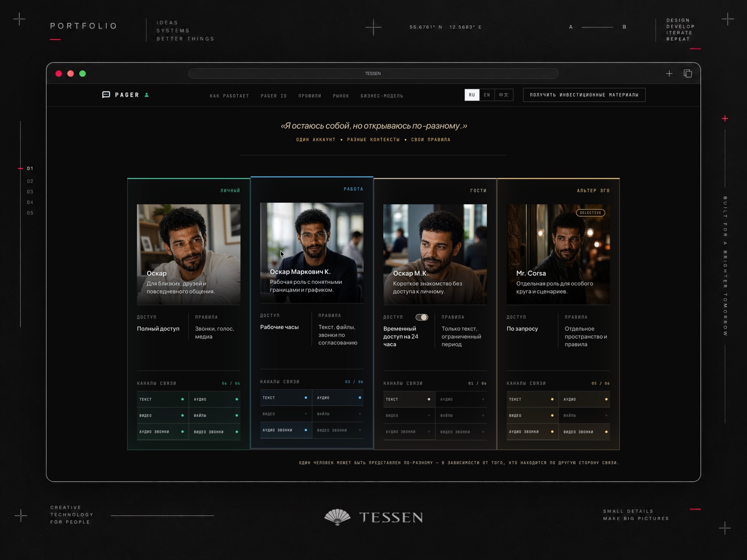Image resolution: width=747 pixels, height=560 pixels.
Task: Toggle Аудио звонки channel in Работа card
Action: (x=285, y=430)
